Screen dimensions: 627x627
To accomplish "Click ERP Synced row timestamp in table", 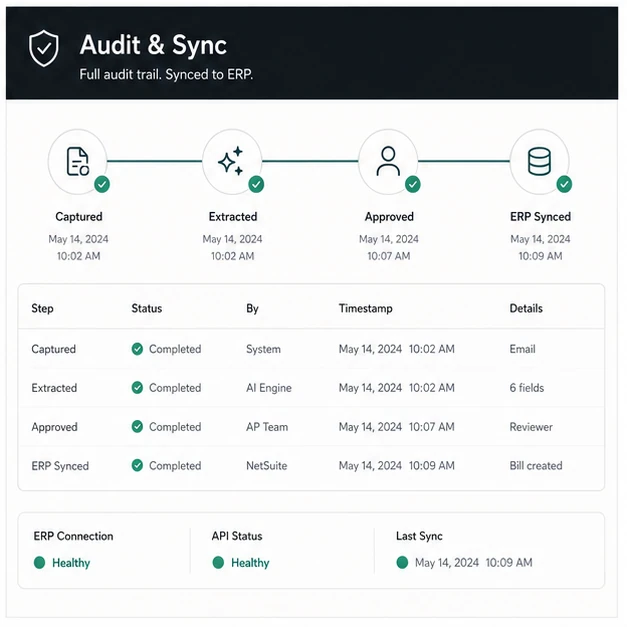I will click(397, 466).
